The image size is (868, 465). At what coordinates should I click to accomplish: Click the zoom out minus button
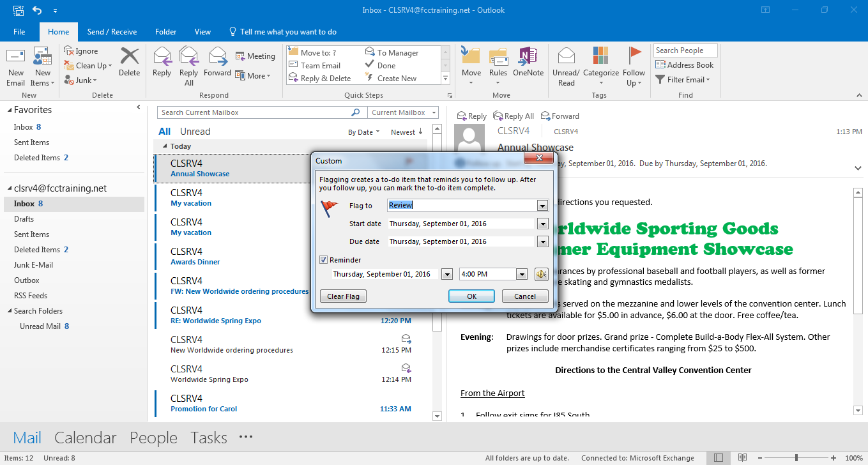(759, 458)
